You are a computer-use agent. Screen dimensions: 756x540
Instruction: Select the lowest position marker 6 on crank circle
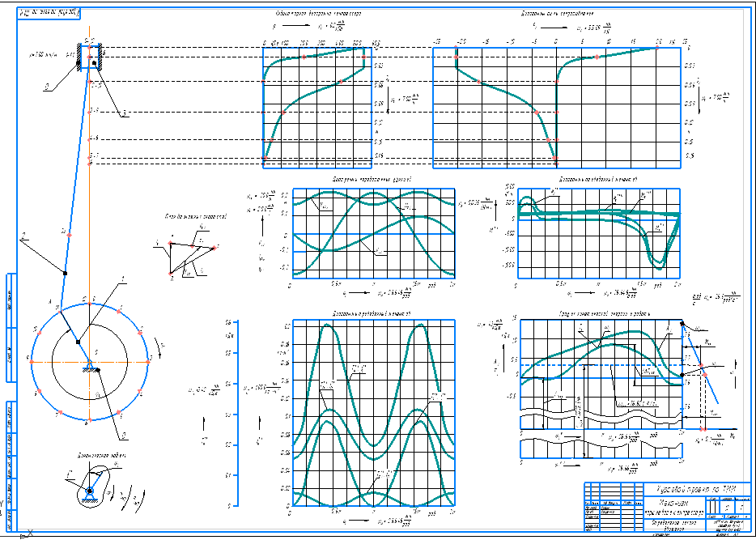pyautogui.click(x=90, y=420)
